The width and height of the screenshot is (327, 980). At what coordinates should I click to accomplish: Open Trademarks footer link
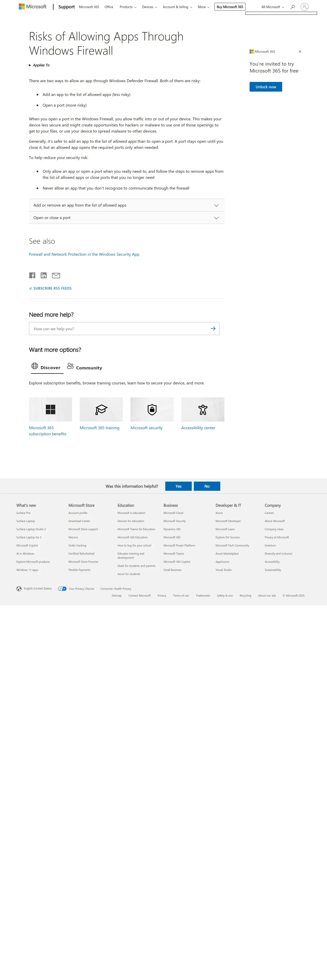click(203, 595)
